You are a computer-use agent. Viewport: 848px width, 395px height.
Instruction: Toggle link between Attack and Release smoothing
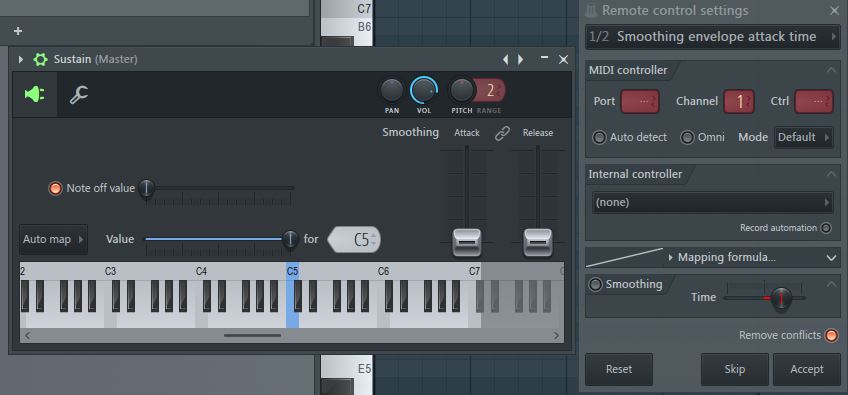click(502, 134)
